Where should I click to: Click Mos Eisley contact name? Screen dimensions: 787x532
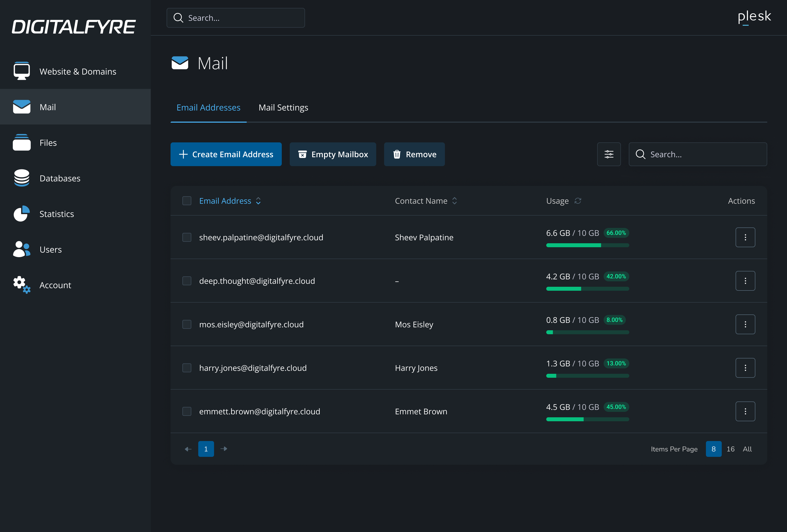(x=414, y=324)
